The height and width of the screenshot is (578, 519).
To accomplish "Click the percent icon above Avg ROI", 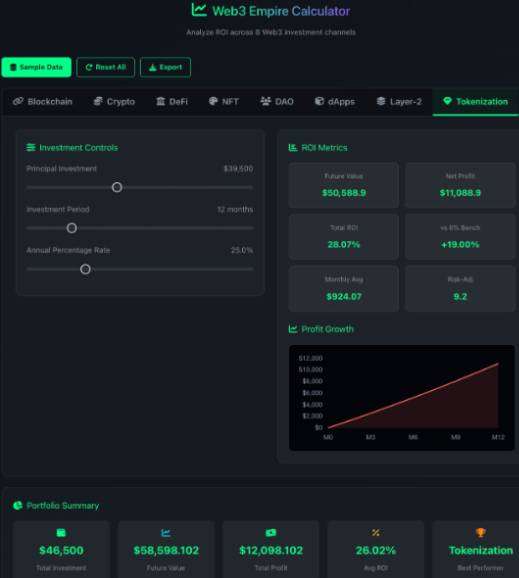I will pos(376,533).
